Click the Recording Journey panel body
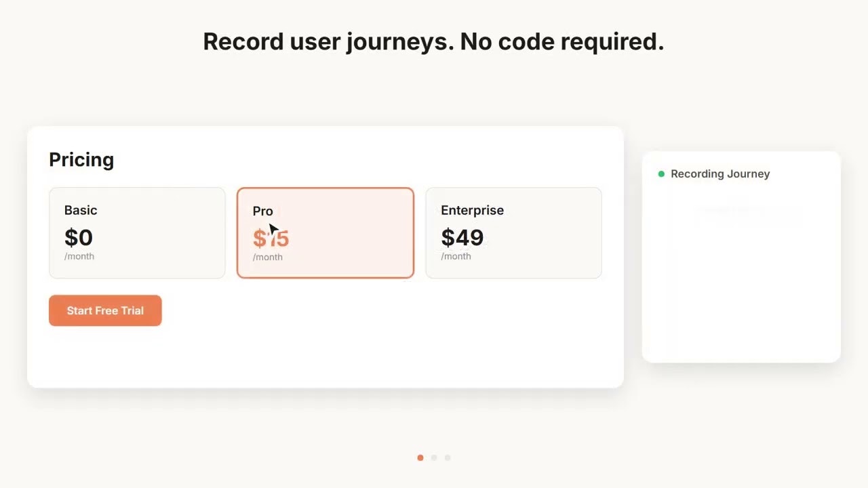This screenshot has width=868, height=488. 741,271
